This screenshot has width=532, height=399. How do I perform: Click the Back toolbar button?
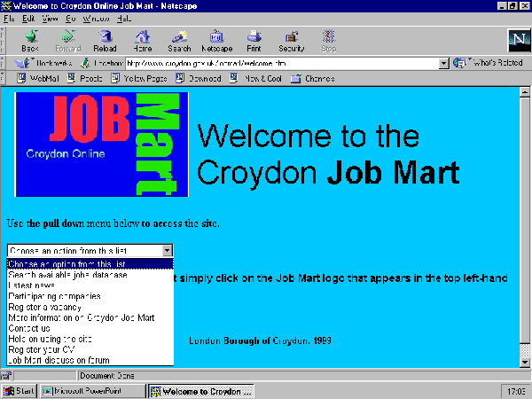click(29, 41)
